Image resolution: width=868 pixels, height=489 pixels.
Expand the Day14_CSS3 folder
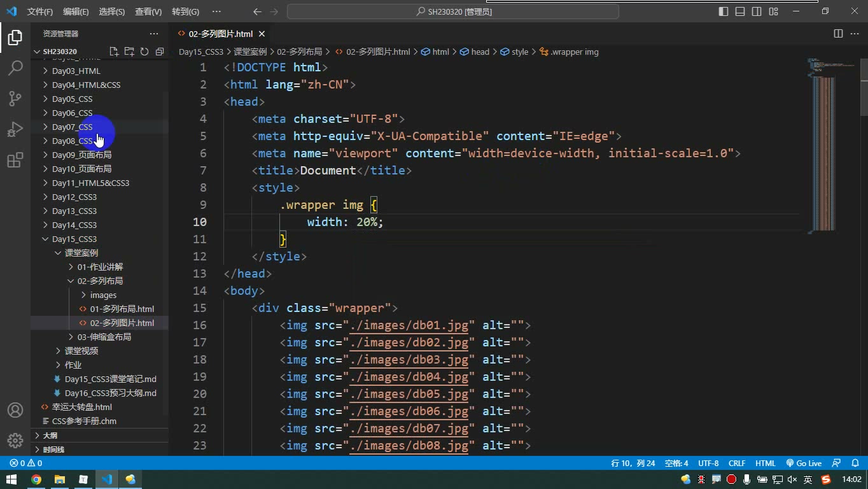[x=74, y=225]
